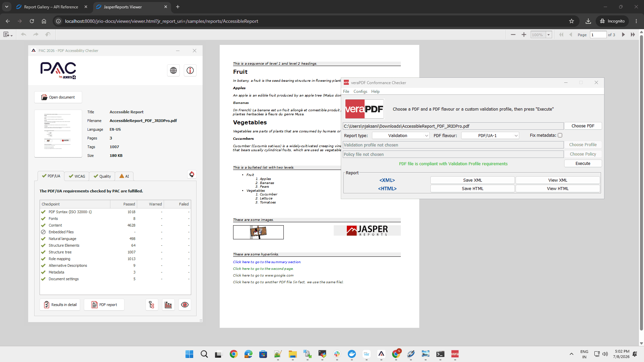Click the PAC document thumbnail preview
Screen dimensions: 644x362
pyautogui.click(x=58, y=133)
